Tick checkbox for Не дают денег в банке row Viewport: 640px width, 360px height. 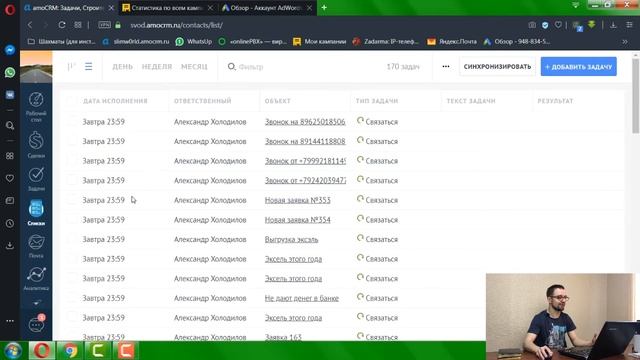(72, 298)
